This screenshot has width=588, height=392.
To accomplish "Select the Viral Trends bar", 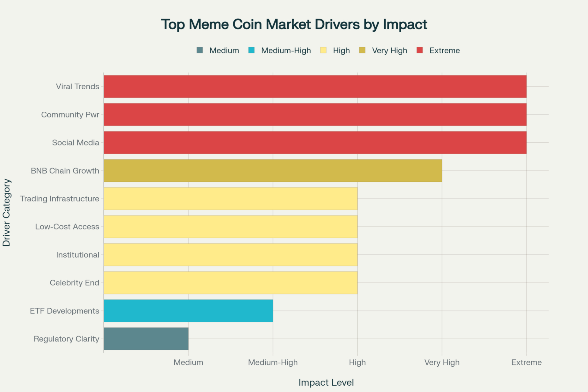I will click(315, 87).
